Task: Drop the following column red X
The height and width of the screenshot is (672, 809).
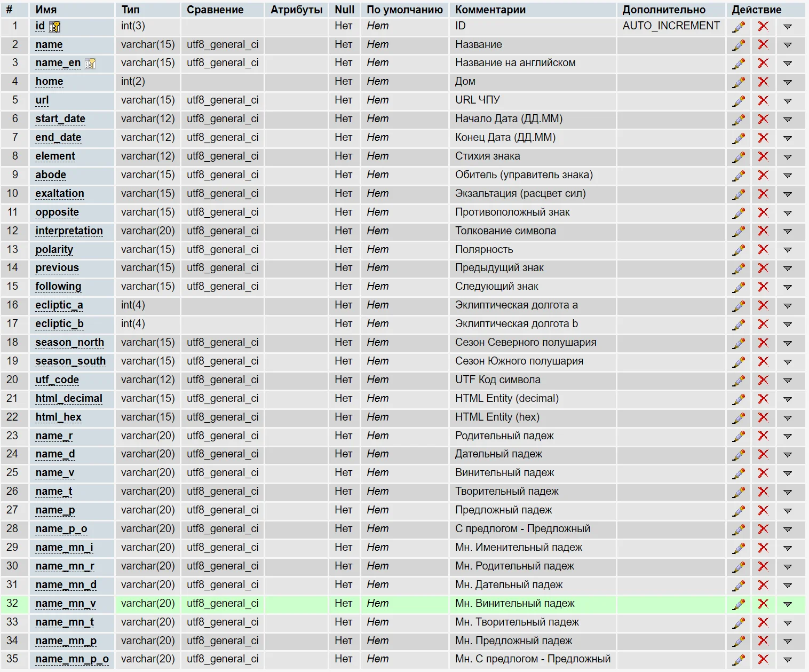Action: (x=763, y=287)
